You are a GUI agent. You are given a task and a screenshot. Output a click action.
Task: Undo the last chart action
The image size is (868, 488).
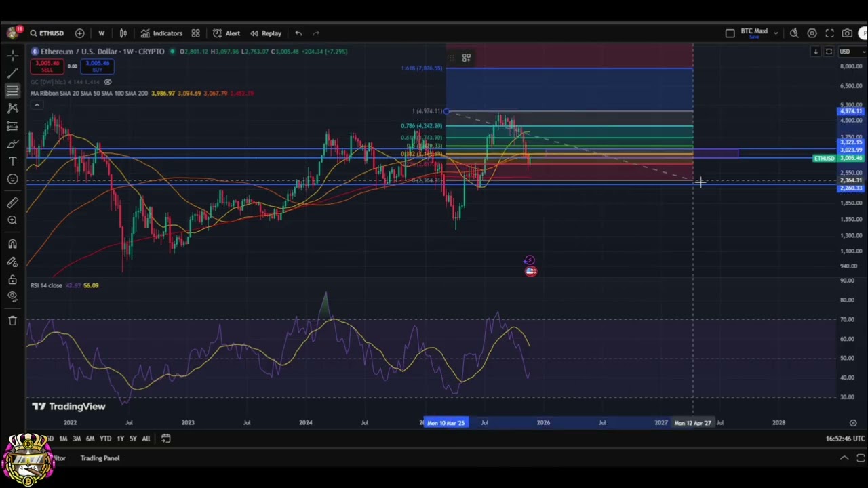(298, 33)
